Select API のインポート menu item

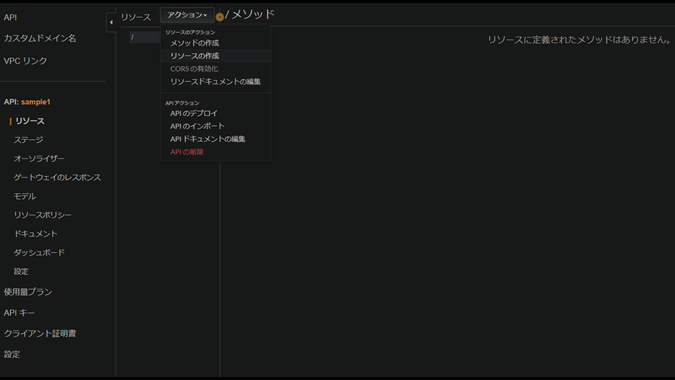coord(197,126)
